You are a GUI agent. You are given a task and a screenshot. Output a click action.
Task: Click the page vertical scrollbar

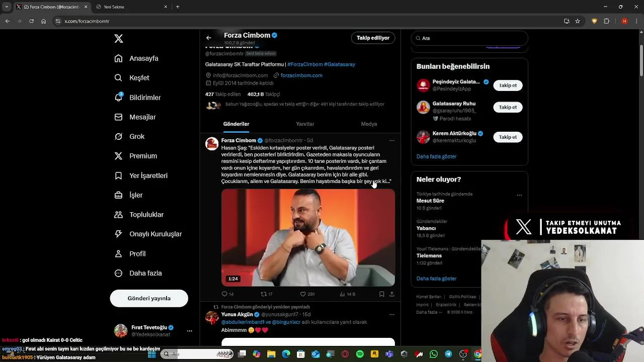point(641,60)
